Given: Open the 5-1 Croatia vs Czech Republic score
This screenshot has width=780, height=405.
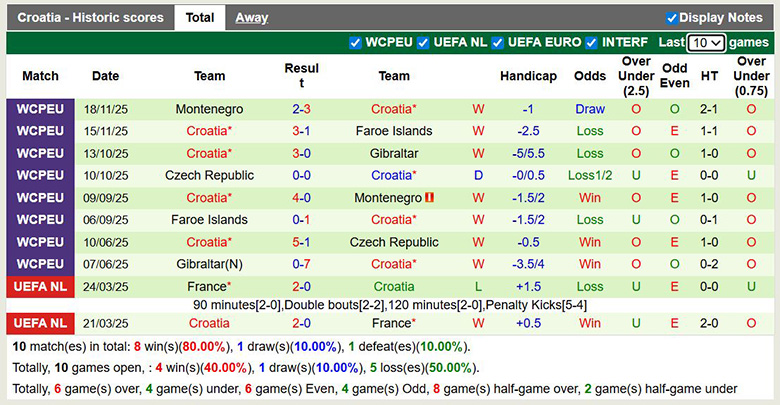Looking at the screenshot, I should (x=301, y=243).
